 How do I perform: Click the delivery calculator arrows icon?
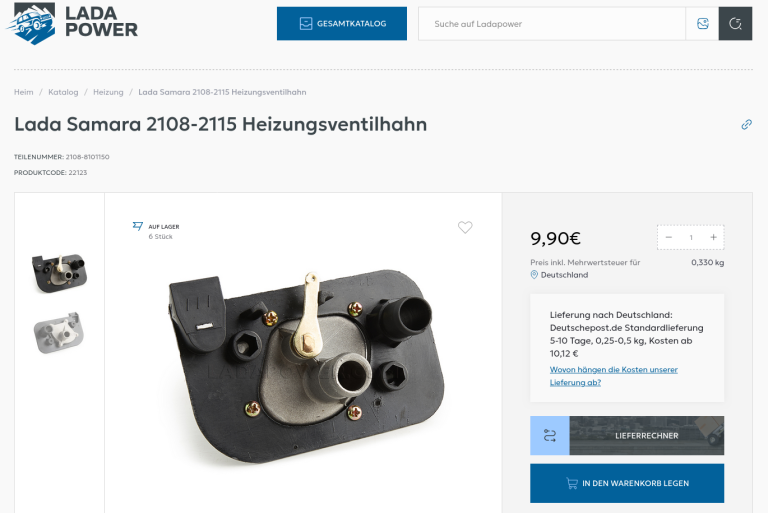point(550,436)
